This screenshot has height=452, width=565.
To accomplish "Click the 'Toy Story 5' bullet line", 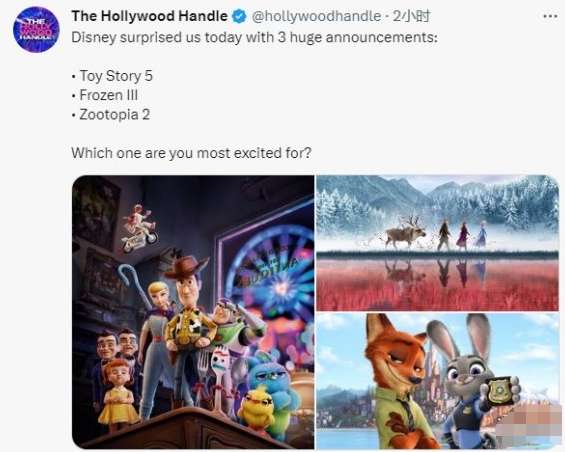I will 112,76.
